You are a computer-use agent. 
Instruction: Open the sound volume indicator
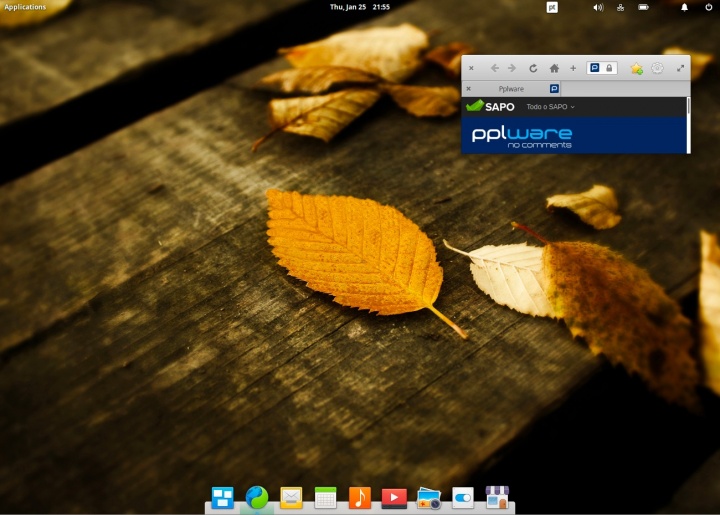click(x=598, y=7)
